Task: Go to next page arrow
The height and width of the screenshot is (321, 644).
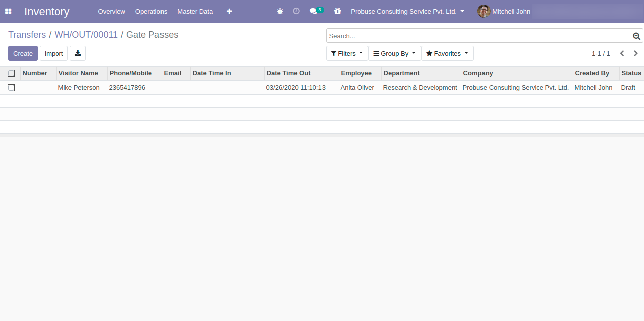Action: point(636,53)
